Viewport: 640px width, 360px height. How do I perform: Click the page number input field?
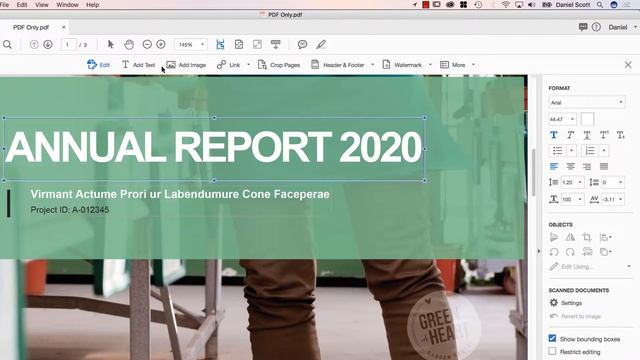tap(69, 44)
